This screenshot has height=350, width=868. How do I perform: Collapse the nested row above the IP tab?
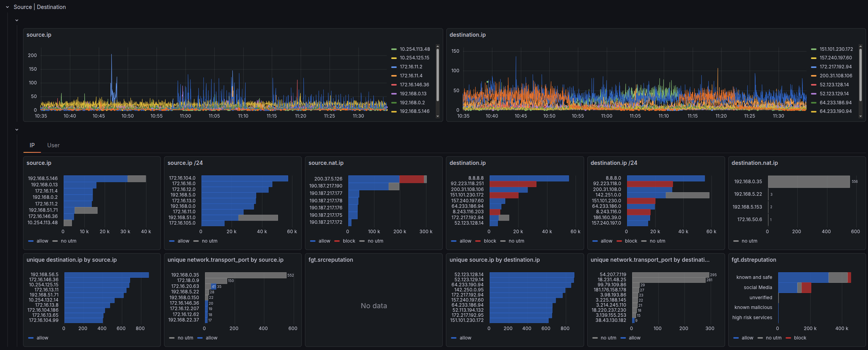tap(17, 130)
